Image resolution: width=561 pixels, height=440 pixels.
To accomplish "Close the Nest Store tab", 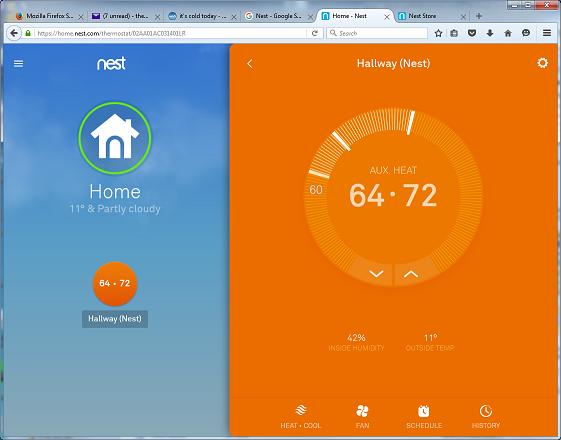I will click(463, 17).
